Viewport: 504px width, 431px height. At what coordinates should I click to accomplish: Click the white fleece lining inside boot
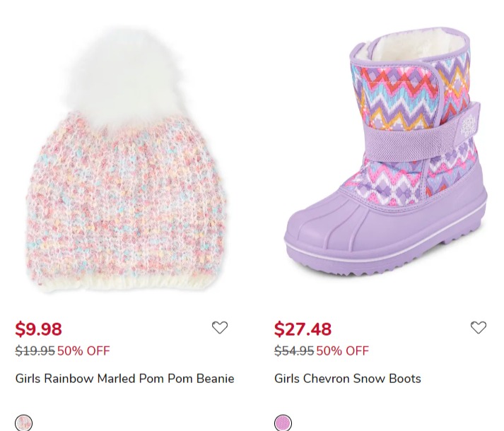pos(415,48)
